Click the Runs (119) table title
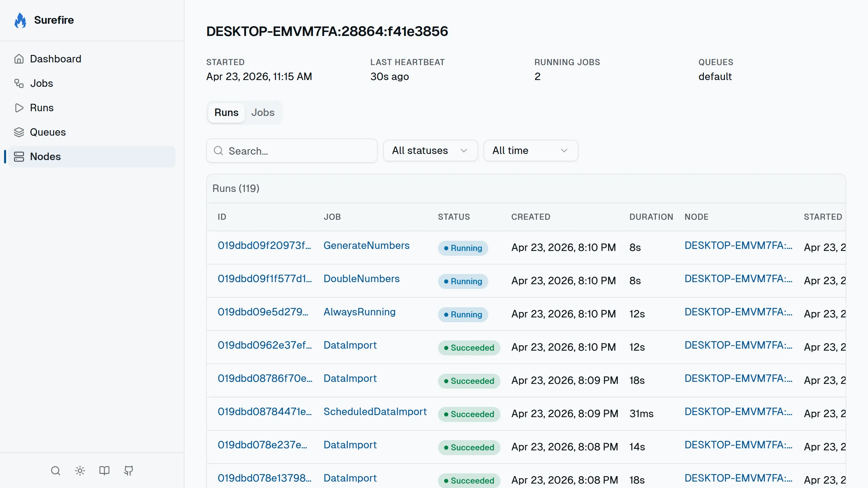868x488 pixels. pos(236,189)
